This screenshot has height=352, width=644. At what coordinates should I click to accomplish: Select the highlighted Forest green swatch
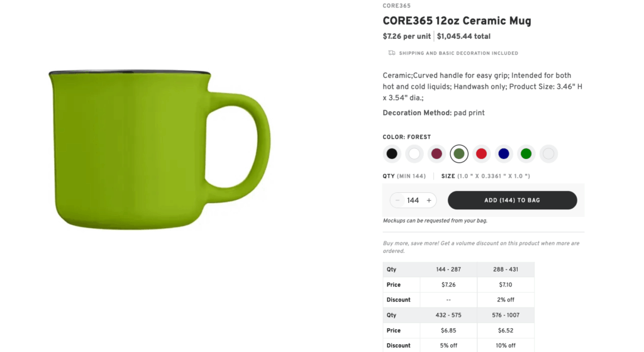(x=459, y=153)
